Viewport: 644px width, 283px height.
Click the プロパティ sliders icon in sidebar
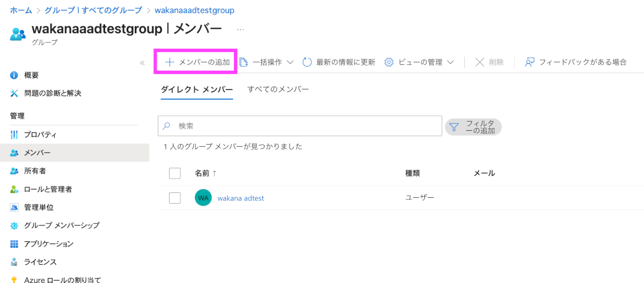(x=14, y=135)
